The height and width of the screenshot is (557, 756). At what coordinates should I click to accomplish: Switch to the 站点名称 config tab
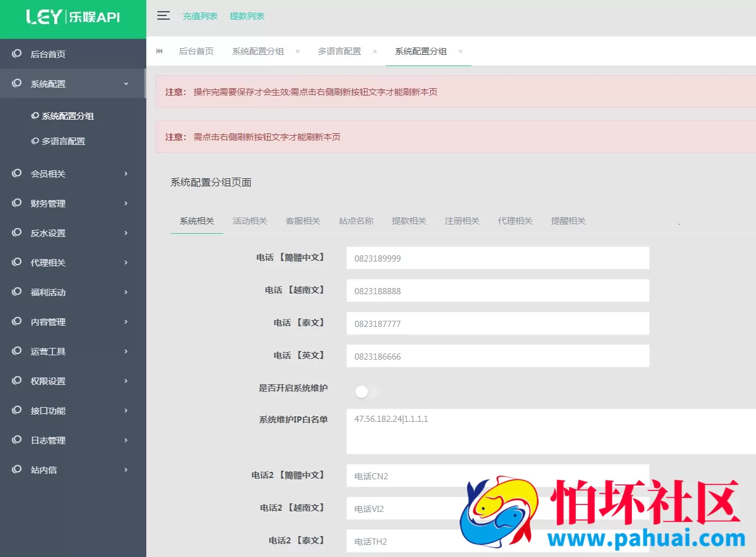click(356, 221)
